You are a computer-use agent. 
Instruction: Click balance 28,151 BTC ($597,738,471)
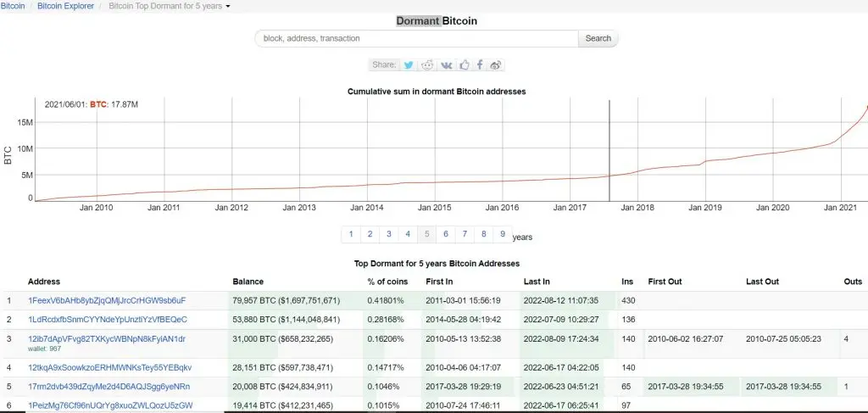282,367
